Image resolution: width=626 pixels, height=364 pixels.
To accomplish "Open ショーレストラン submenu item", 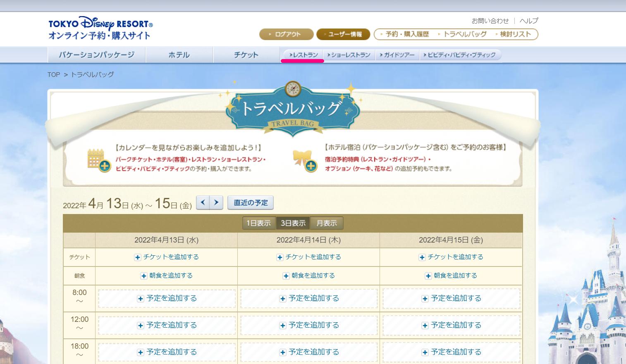I will (x=349, y=55).
